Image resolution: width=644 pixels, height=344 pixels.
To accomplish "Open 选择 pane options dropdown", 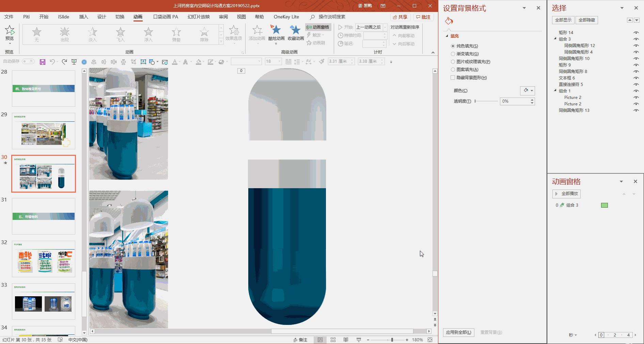I will (622, 8).
